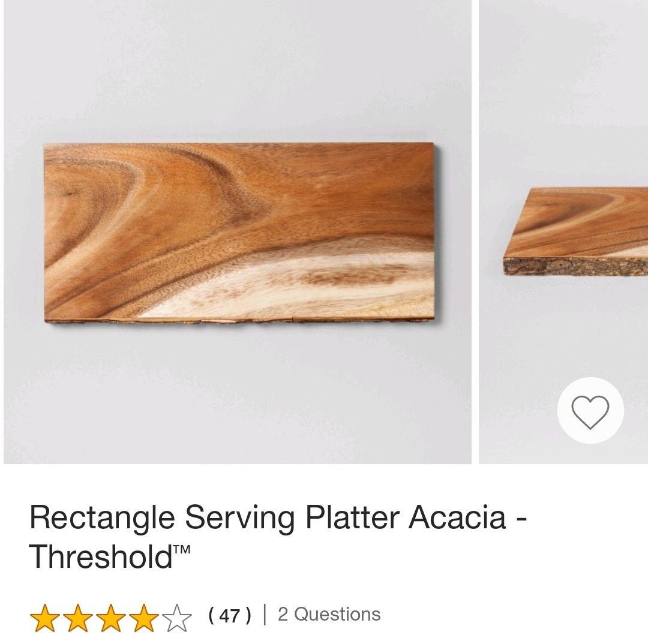
Task: Click the bark edge in side-view photo
Action: 575,266
